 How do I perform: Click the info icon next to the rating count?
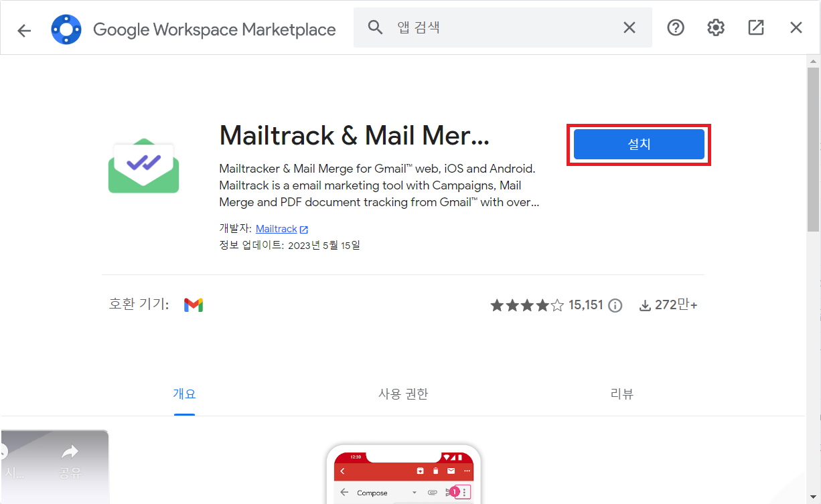(615, 305)
